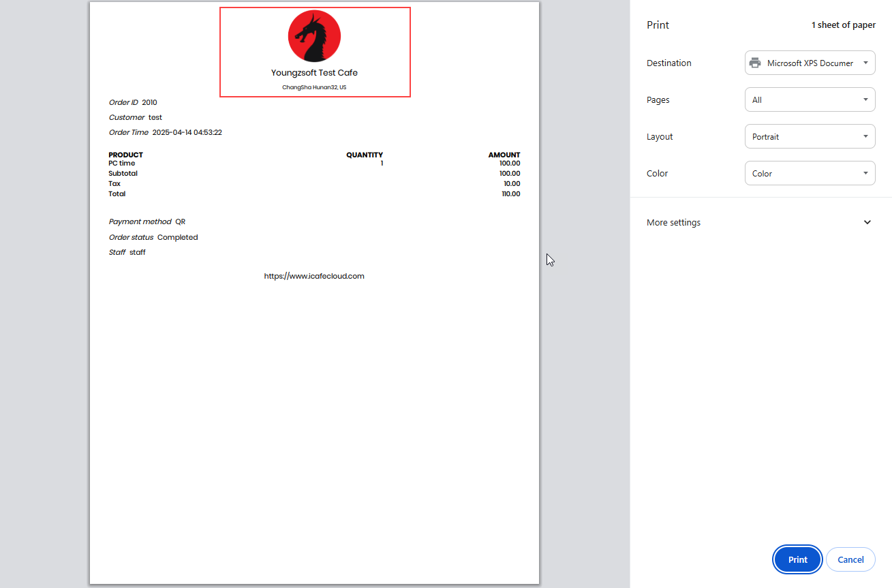
Task: Click the QUANTITY column header
Action: (x=365, y=155)
